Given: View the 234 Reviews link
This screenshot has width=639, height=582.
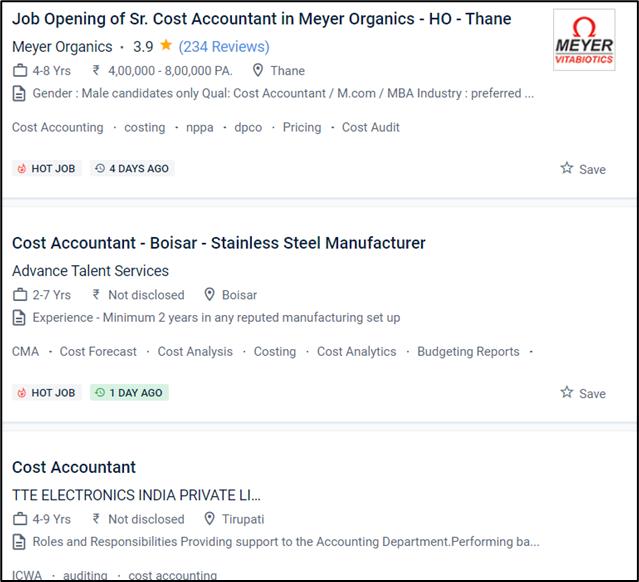Looking at the screenshot, I should [x=224, y=47].
